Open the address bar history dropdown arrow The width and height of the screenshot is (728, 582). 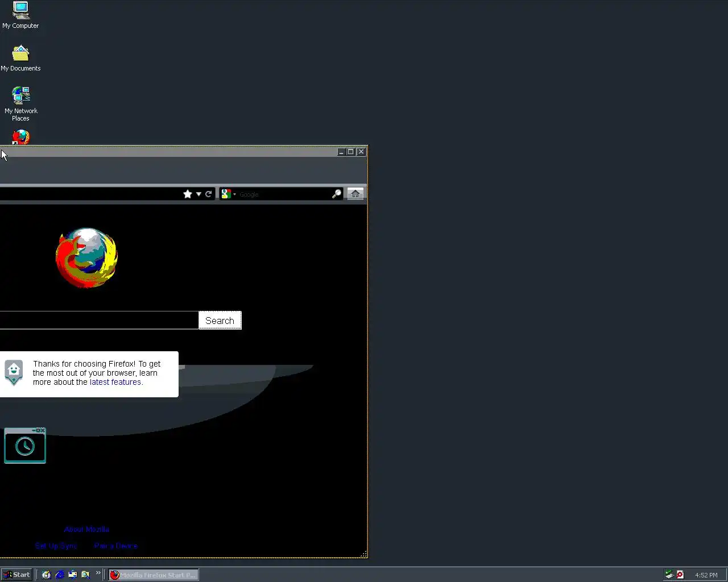click(x=198, y=194)
